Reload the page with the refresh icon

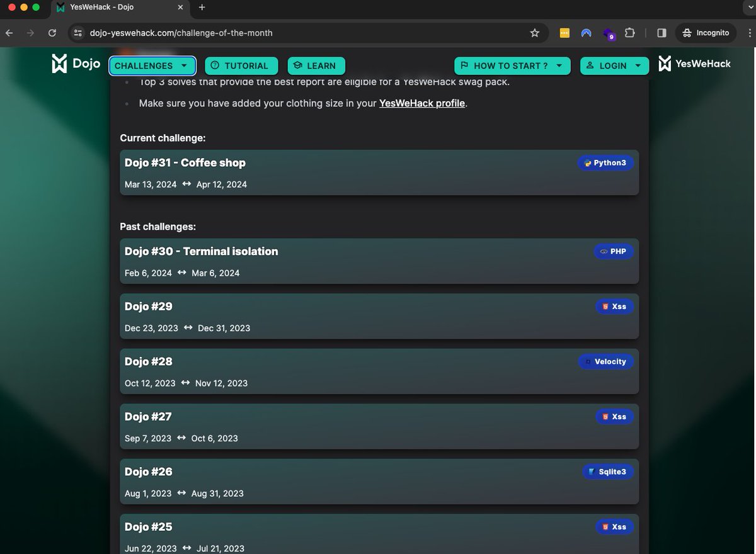pos(52,33)
